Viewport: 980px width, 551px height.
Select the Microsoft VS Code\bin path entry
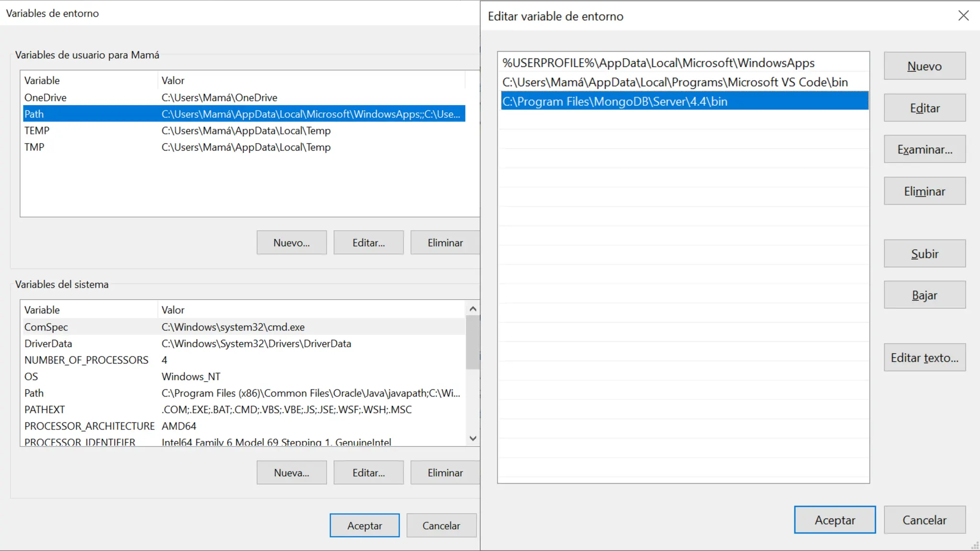pos(675,82)
